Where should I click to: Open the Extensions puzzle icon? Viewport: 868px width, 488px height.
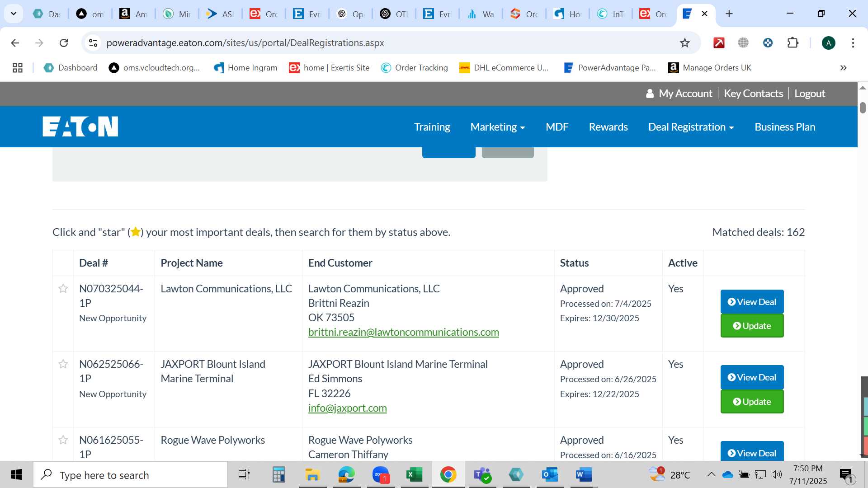pyautogui.click(x=793, y=43)
